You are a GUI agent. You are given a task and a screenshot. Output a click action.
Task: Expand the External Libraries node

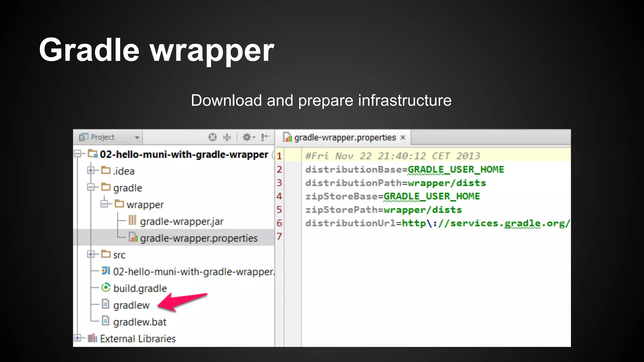coord(77,338)
